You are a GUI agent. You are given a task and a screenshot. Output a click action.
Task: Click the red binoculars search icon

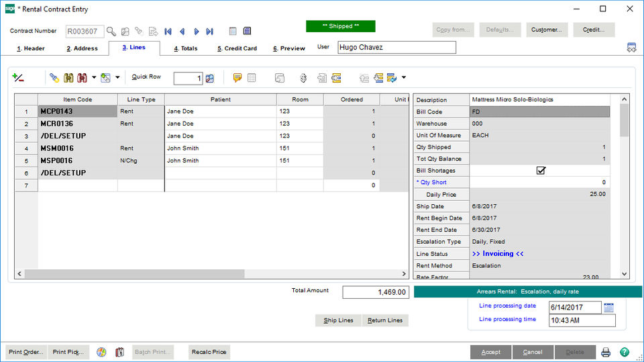click(82, 78)
